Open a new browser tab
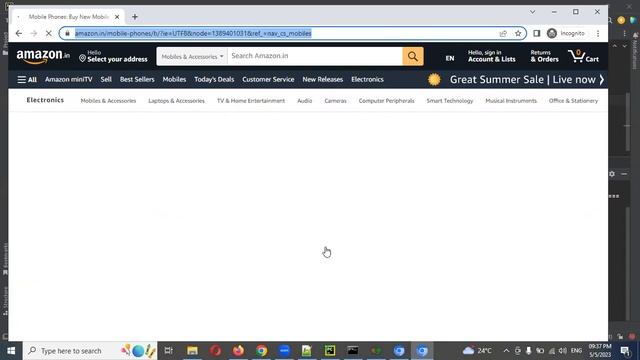This screenshot has height=360, width=640. coord(135,17)
